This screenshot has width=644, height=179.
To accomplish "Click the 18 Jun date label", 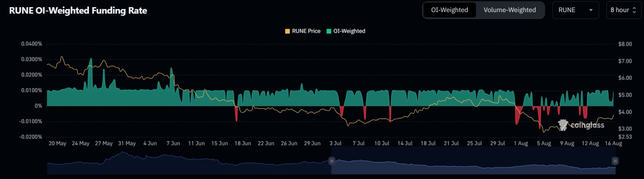I will click(243, 144).
